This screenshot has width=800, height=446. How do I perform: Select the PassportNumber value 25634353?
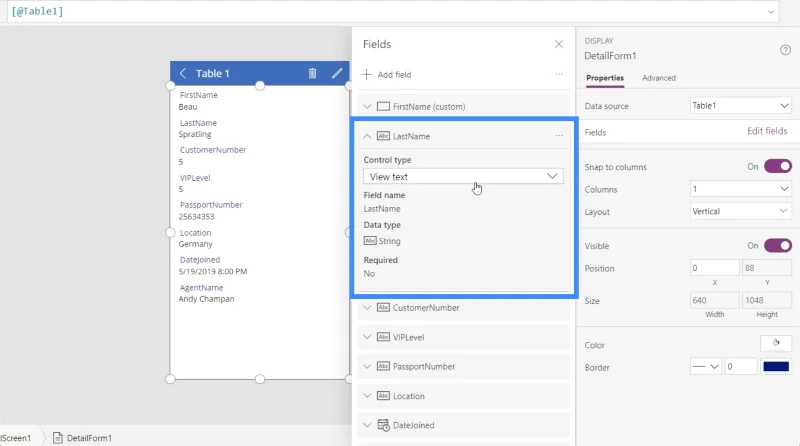[x=196, y=217]
